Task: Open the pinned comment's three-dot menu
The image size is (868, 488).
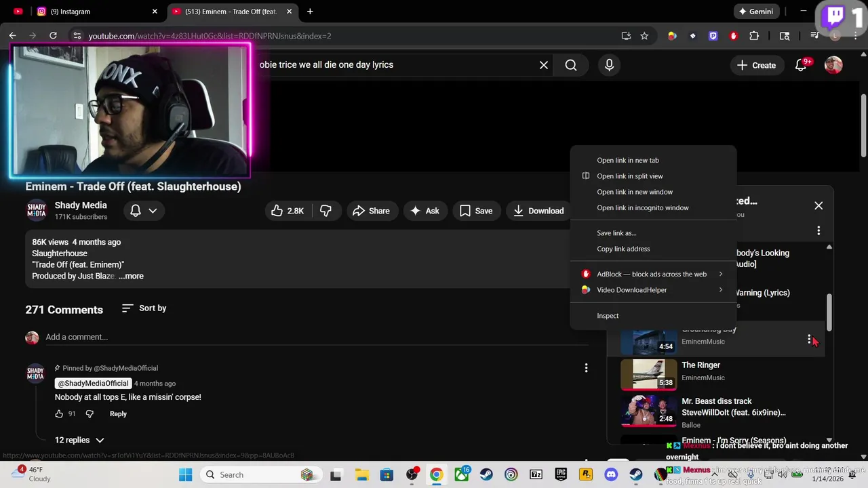Action: (x=586, y=368)
